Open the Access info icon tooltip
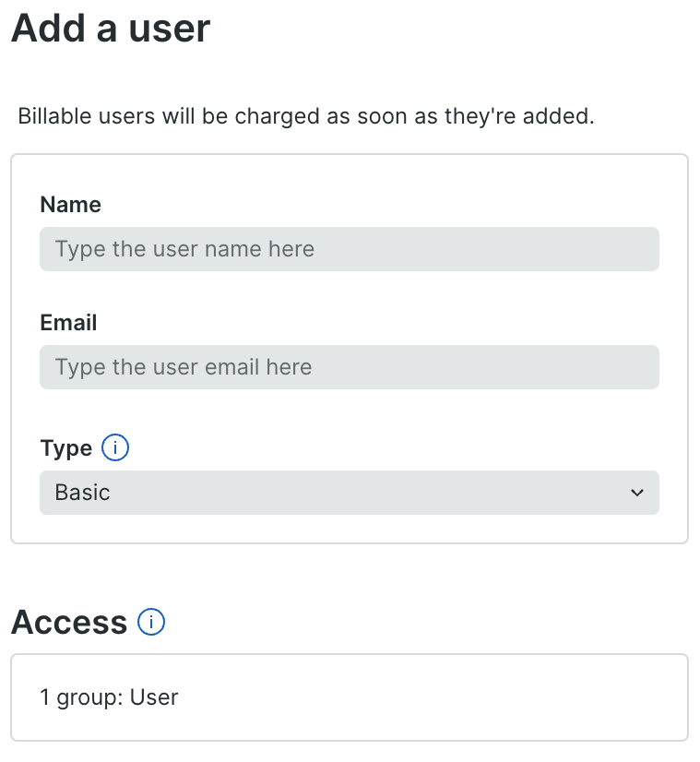 coord(151,622)
